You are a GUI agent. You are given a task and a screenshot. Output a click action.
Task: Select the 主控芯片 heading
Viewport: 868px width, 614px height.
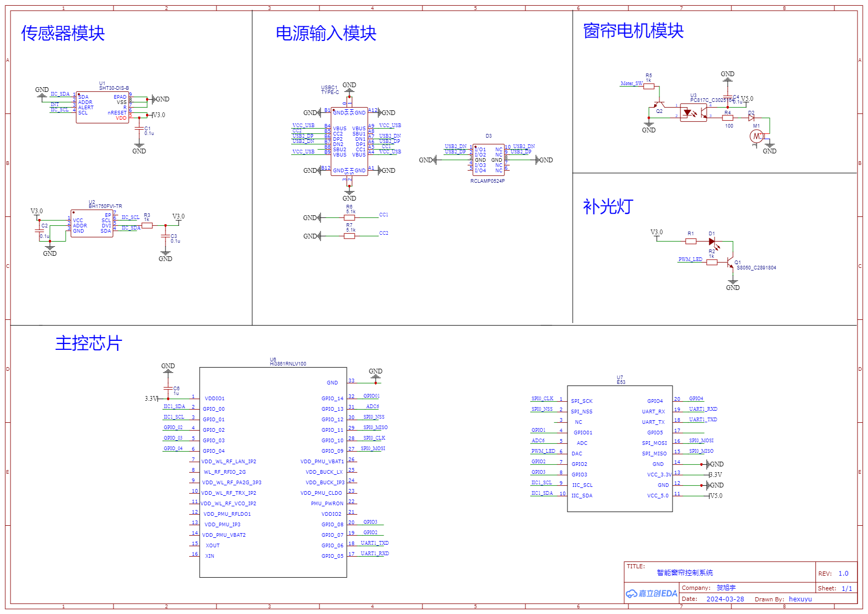89,343
